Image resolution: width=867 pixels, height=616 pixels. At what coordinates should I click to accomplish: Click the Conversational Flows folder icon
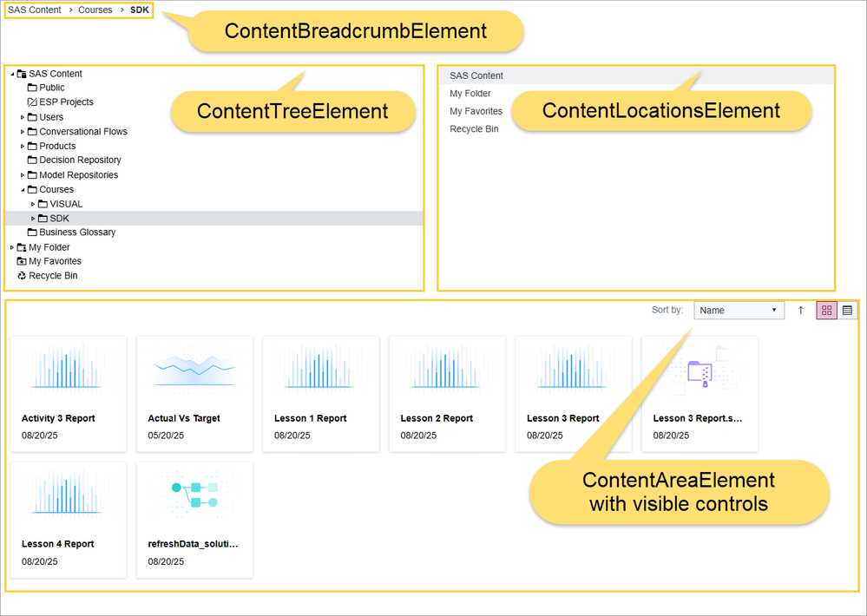(32, 131)
